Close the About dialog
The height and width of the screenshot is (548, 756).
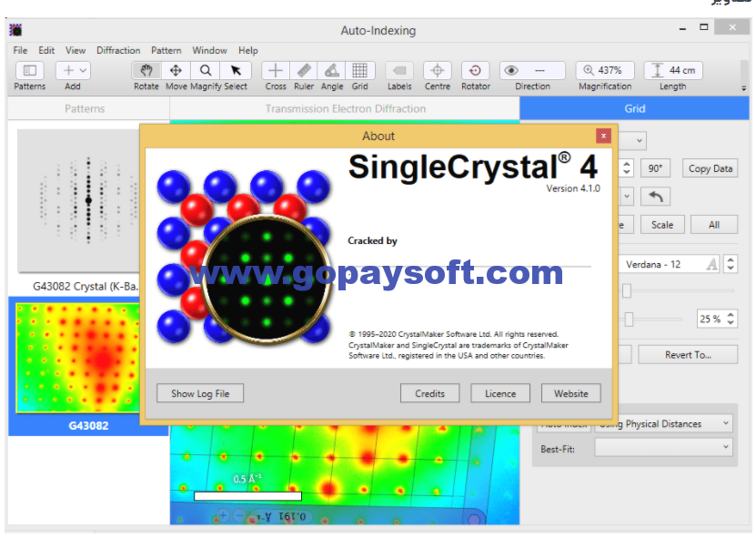603,136
